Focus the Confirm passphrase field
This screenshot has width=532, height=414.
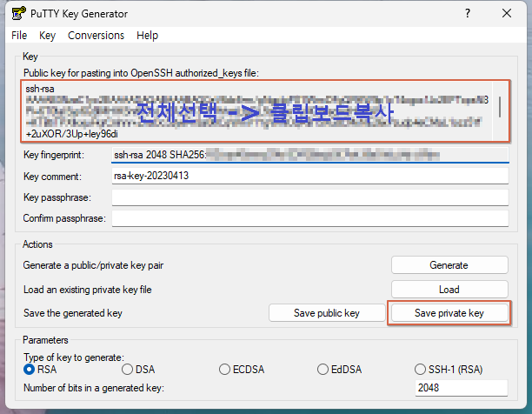tap(310, 218)
